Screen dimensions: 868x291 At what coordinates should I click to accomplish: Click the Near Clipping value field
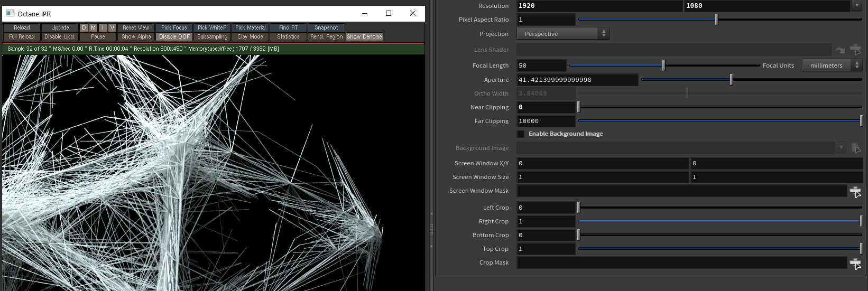coord(546,107)
